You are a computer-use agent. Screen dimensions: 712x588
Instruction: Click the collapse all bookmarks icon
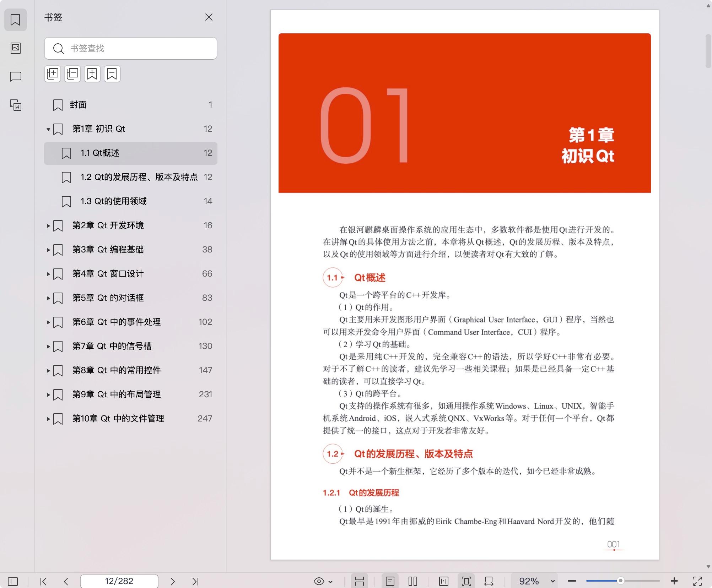click(72, 74)
